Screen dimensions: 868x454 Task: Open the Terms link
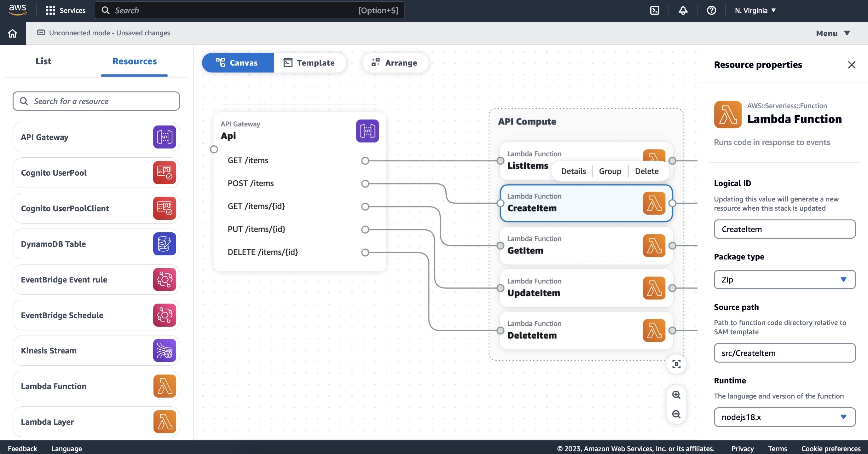(x=777, y=449)
